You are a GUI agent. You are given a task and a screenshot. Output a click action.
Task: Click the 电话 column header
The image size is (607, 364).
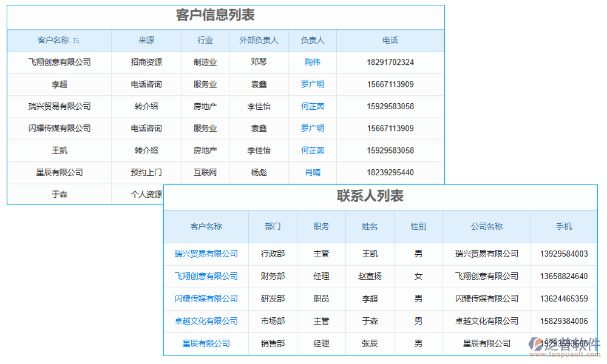pyautogui.click(x=391, y=40)
